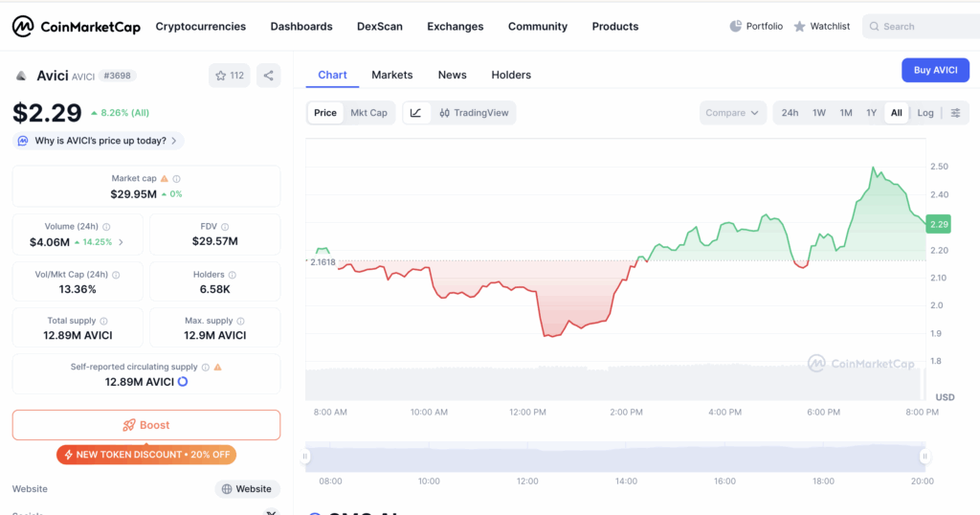Click the Buy AVICI button
Image resolution: width=980 pixels, height=515 pixels.
(935, 70)
